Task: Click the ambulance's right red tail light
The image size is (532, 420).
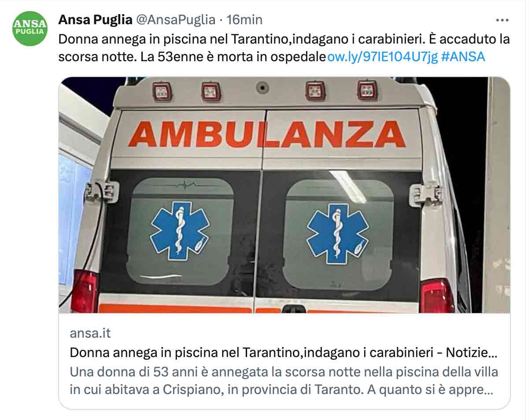Action: point(437,295)
